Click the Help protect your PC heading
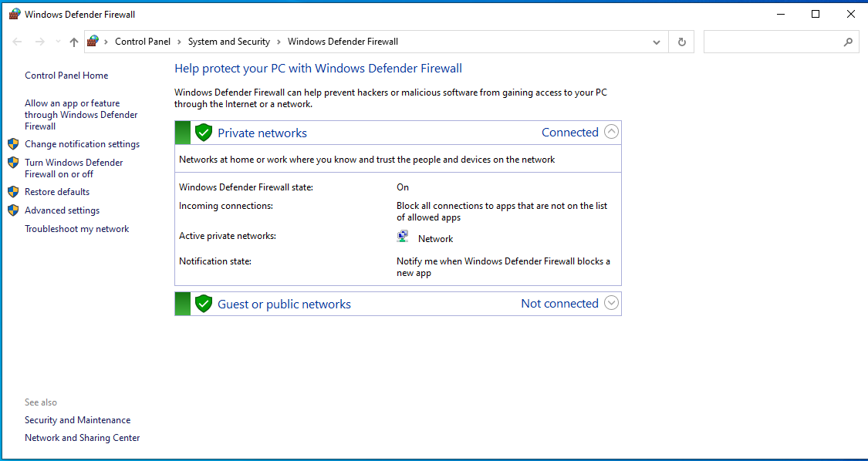 (319, 69)
